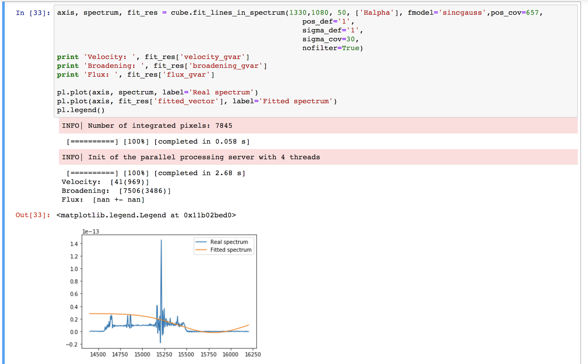Screen dimensions: 588x364
Task: Click the In [33] cell prompt
Action: [33, 13]
